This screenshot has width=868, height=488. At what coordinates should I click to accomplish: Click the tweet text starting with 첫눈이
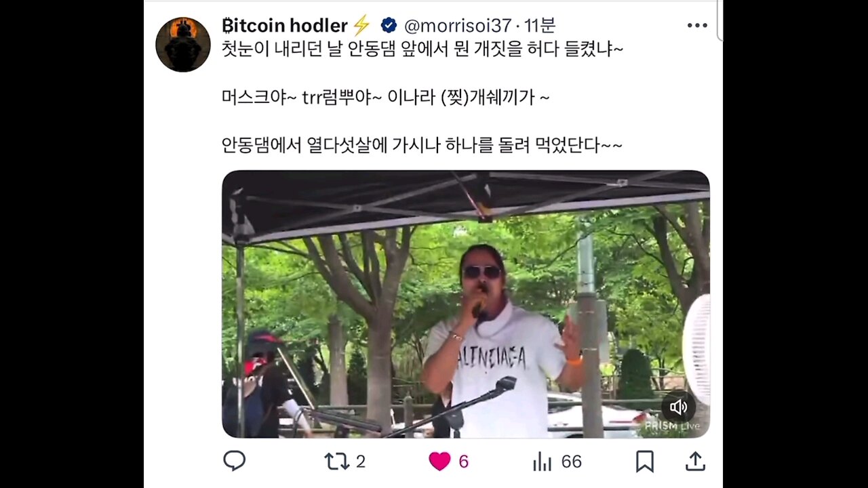point(422,49)
